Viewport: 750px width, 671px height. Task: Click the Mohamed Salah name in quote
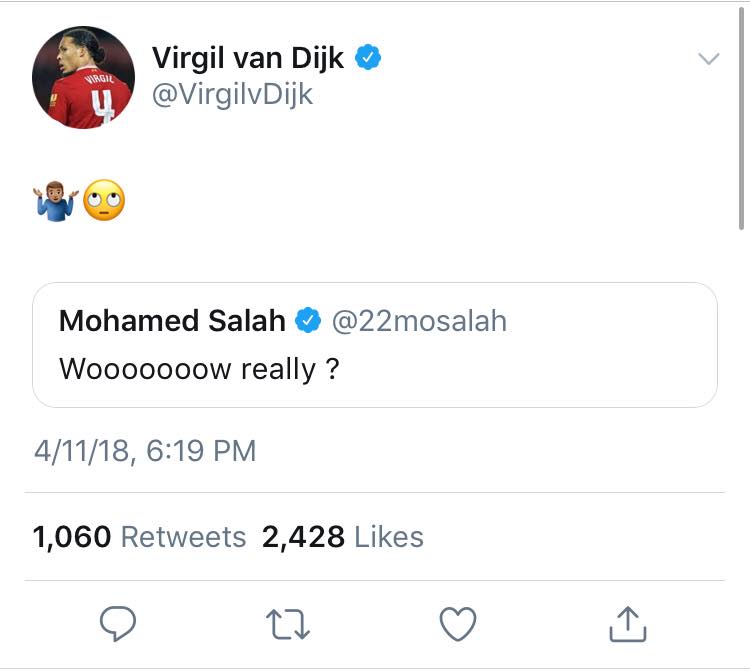172,320
